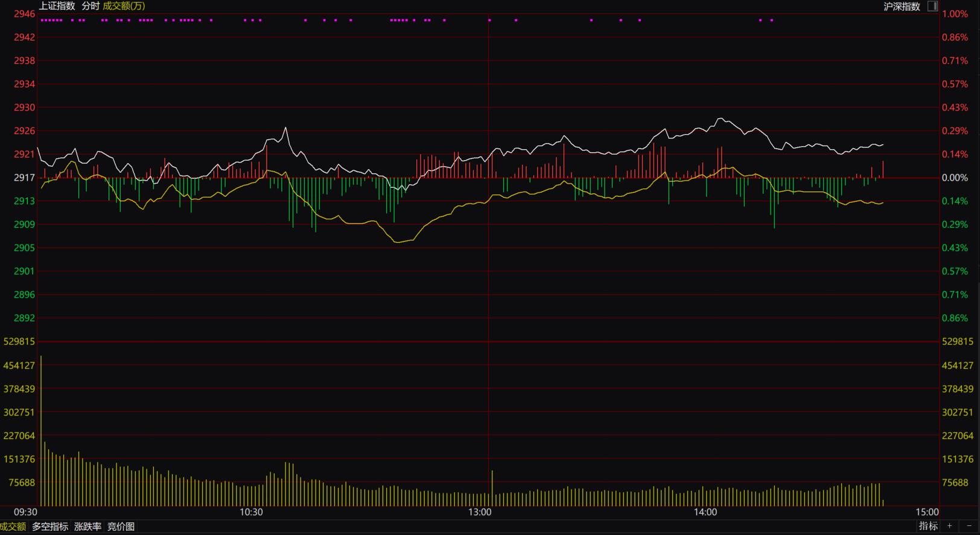This screenshot has height=535, width=980.
Task: Click the 上证指数 title
Action: pyautogui.click(x=57, y=5)
